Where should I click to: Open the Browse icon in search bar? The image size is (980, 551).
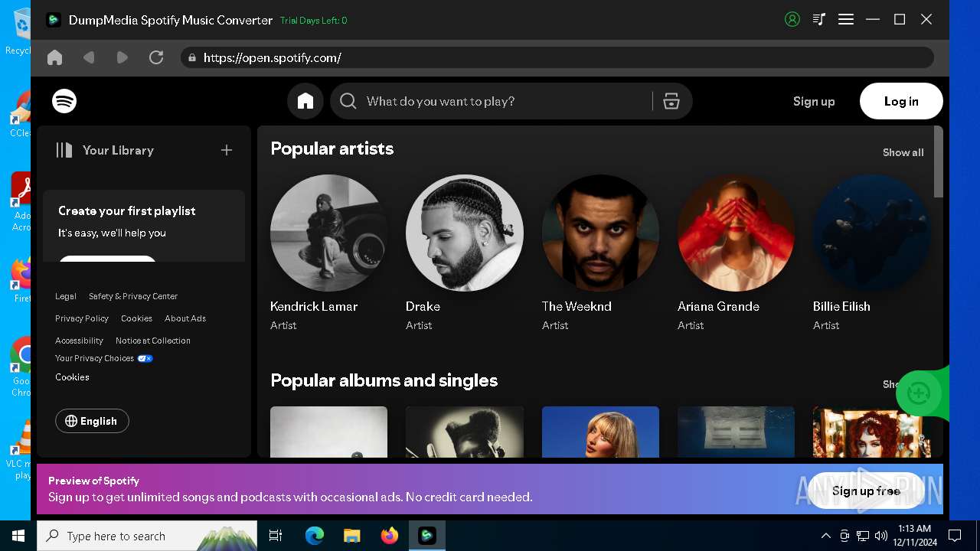click(671, 101)
